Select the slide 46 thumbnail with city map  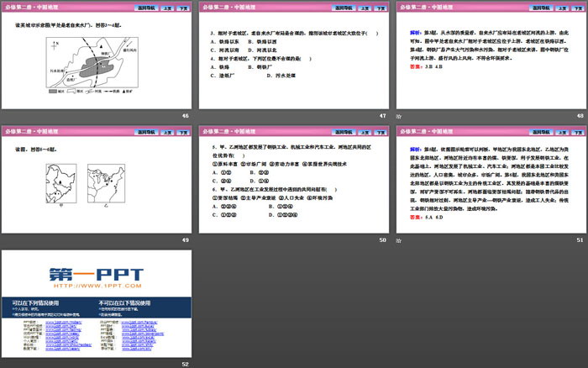97,55
